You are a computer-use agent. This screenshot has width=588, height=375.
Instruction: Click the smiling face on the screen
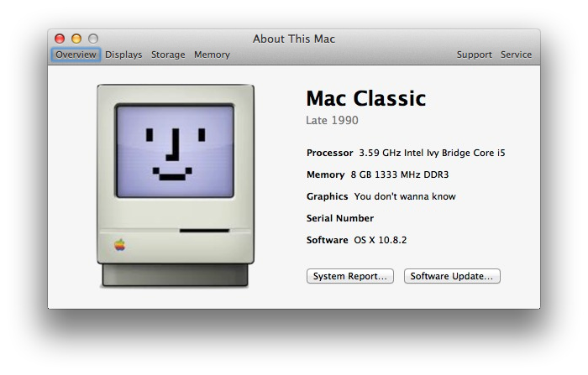tap(175, 154)
